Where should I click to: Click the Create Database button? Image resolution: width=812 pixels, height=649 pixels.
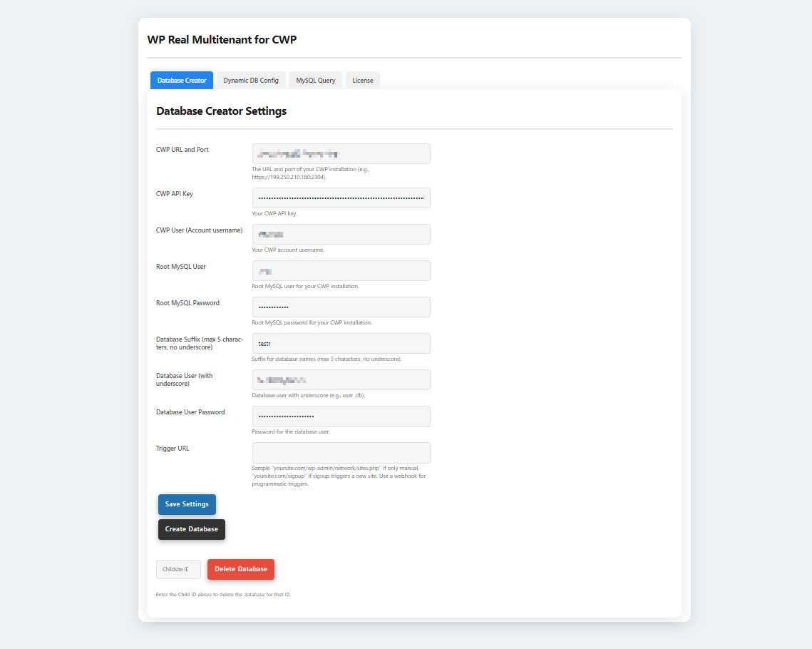point(191,529)
